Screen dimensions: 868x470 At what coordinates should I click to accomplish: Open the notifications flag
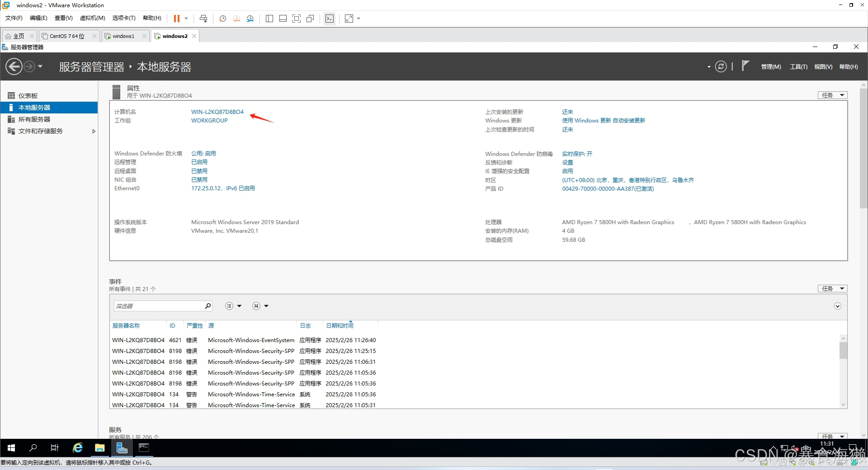[x=745, y=66]
